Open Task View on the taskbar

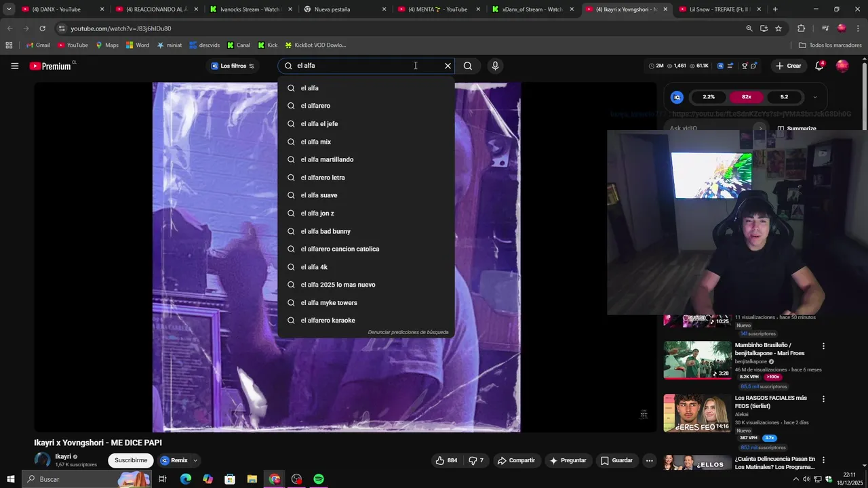163,479
